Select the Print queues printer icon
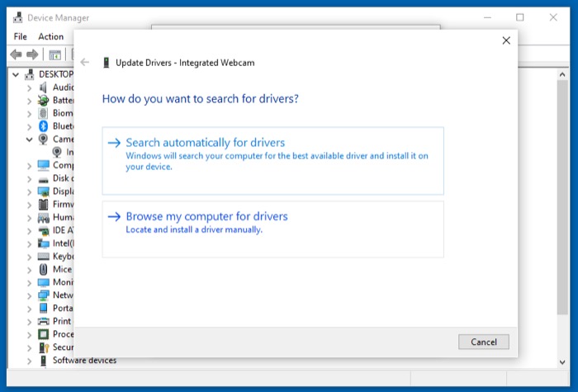The image size is (578, 392). pos(43,321)
